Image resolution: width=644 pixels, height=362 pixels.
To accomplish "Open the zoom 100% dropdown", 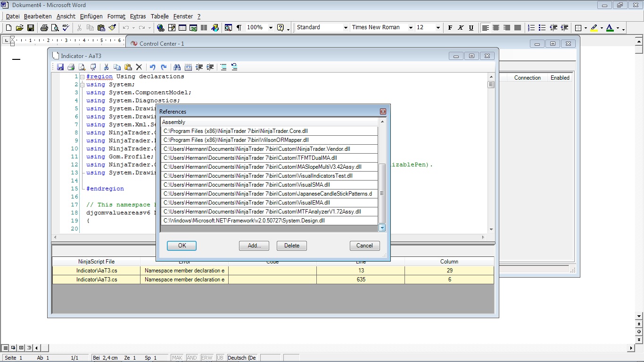I will pyautogui.click(x=271, y=28).
